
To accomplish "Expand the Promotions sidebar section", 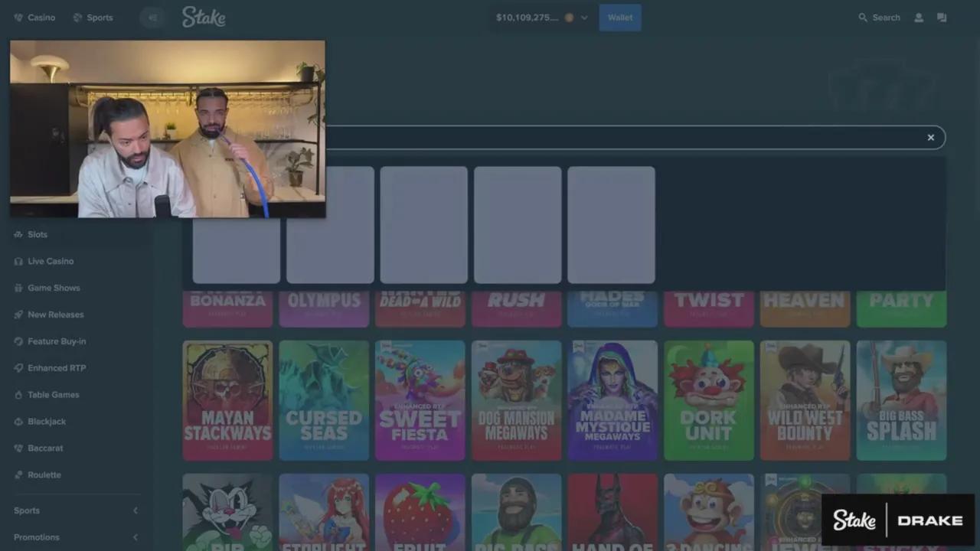I will (136, 537).
